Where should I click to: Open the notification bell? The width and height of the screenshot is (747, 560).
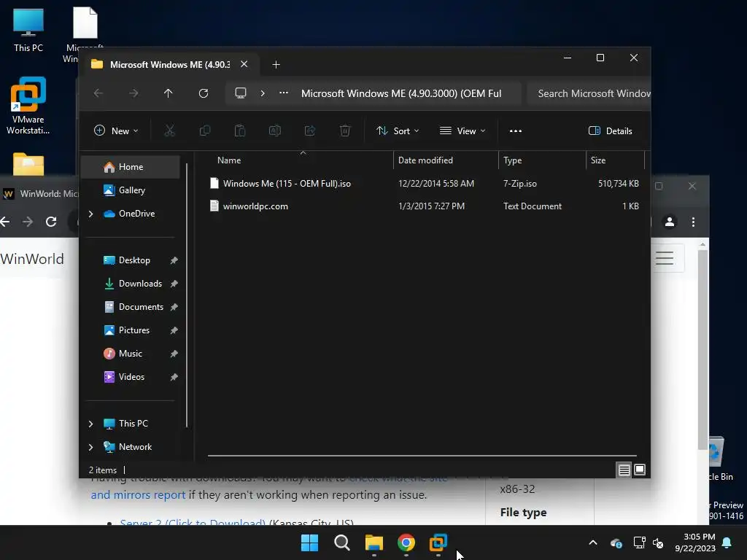[727, 542]
